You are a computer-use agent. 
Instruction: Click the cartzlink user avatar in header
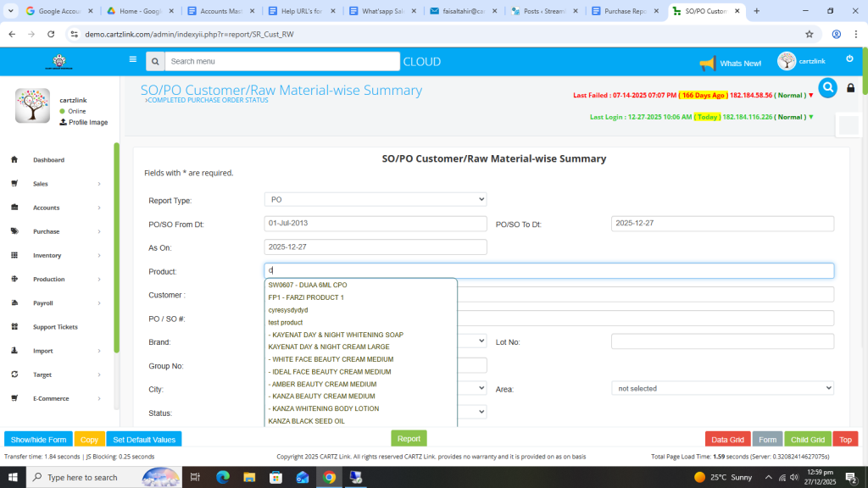[x=787, y=61]
